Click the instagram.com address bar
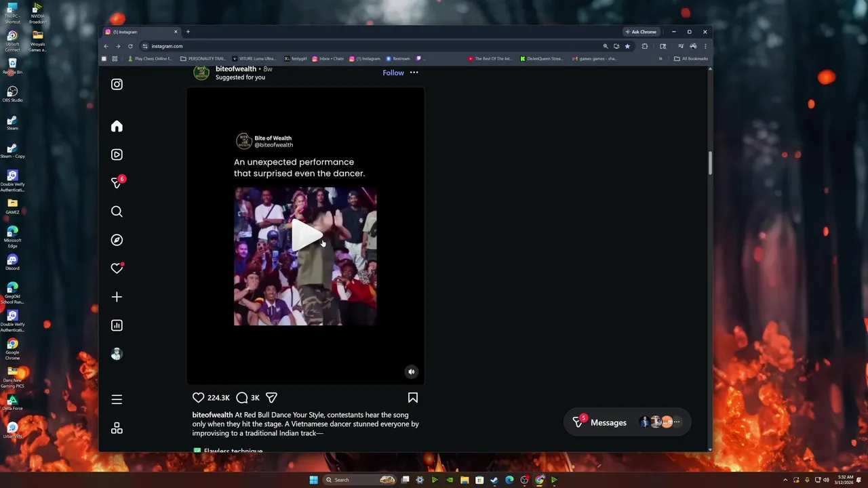 click(373, 46)
